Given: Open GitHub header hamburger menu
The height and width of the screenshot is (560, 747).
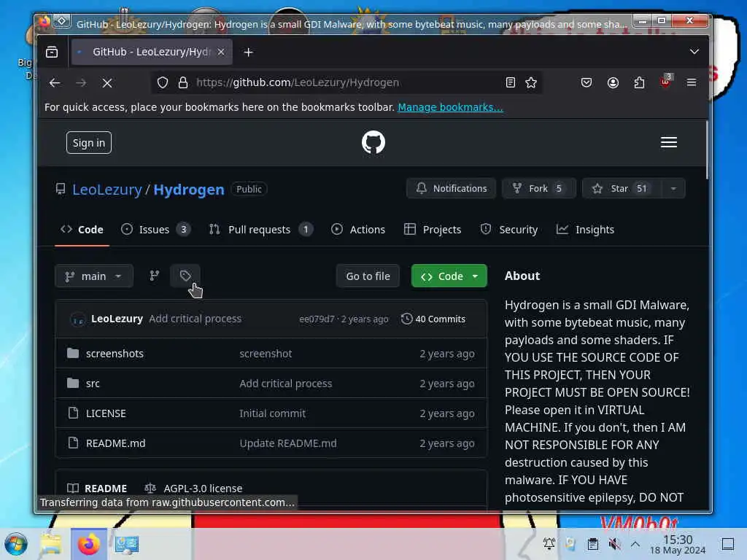Looking at the screenshot, I should click(669, 142).
